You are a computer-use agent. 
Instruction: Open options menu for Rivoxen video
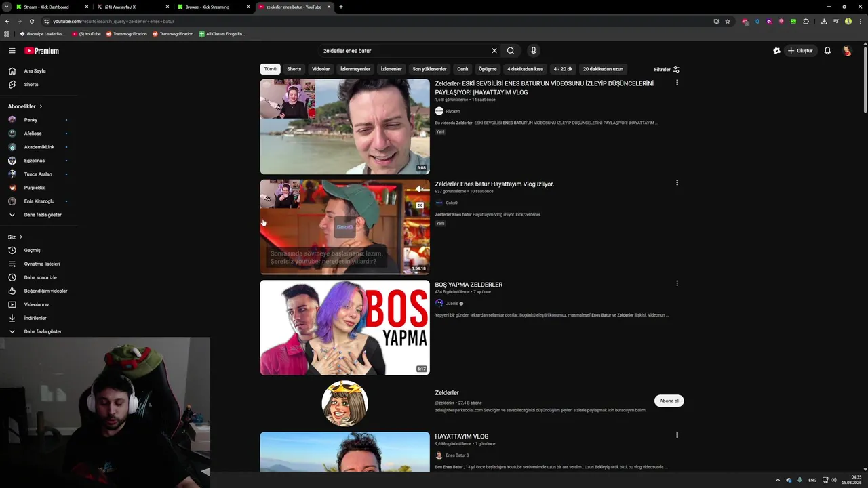point(677,83)
